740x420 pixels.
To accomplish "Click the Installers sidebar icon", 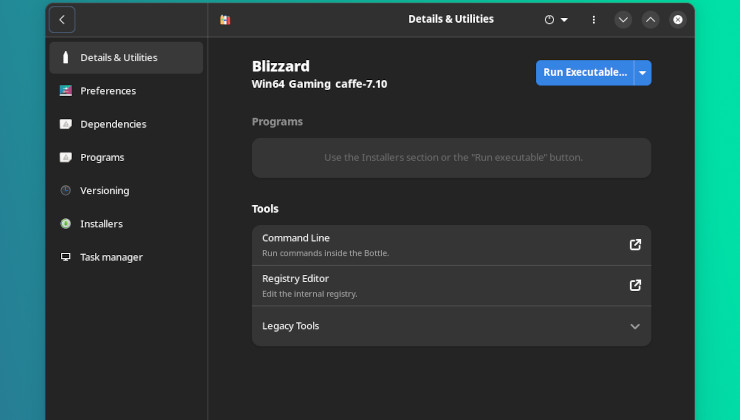I will (65, 224).
